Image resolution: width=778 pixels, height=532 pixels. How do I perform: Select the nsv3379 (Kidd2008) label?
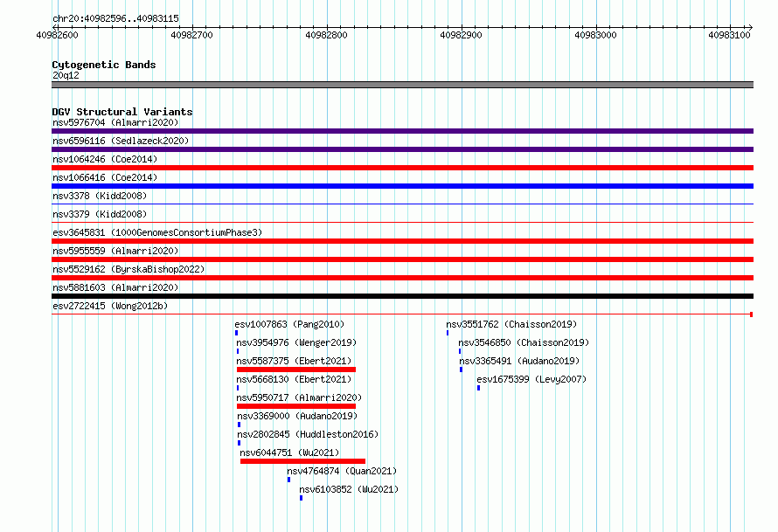[x=100, y=214]
